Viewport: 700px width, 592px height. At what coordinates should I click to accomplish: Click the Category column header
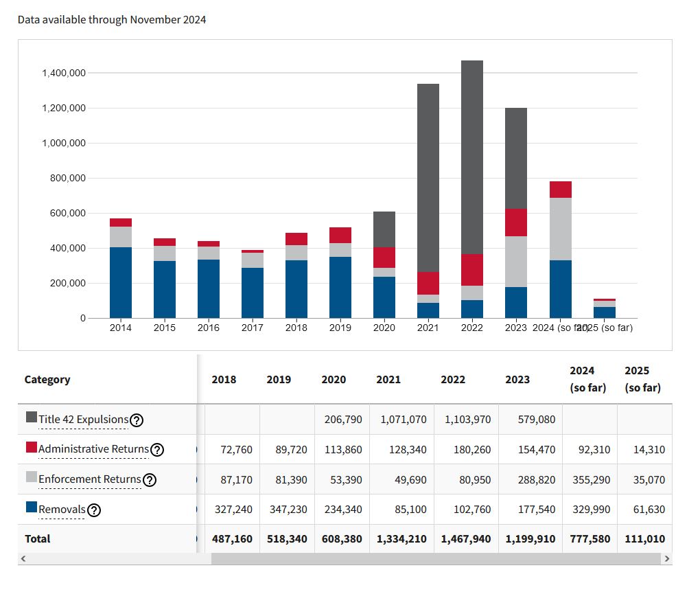pos(47,380)
